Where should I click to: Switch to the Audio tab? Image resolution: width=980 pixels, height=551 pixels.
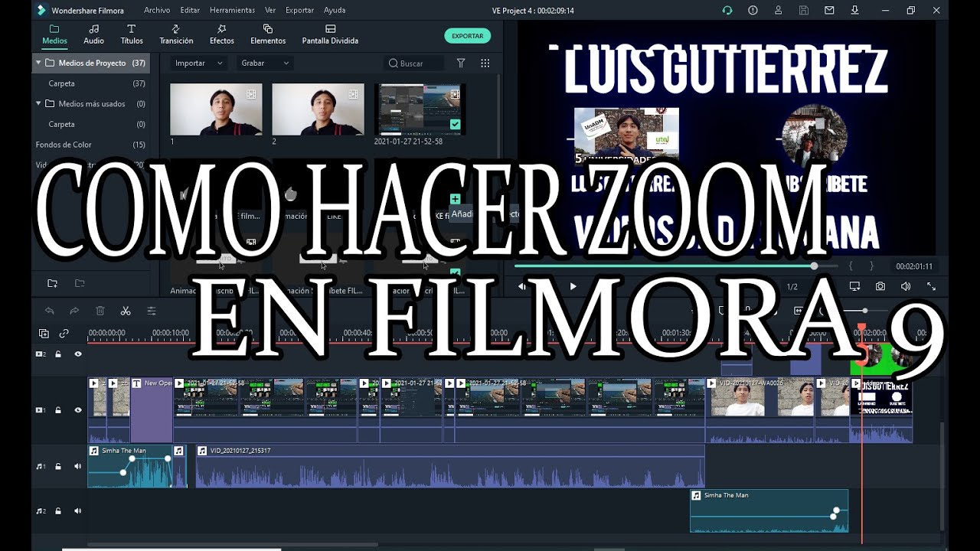[93, 34]
